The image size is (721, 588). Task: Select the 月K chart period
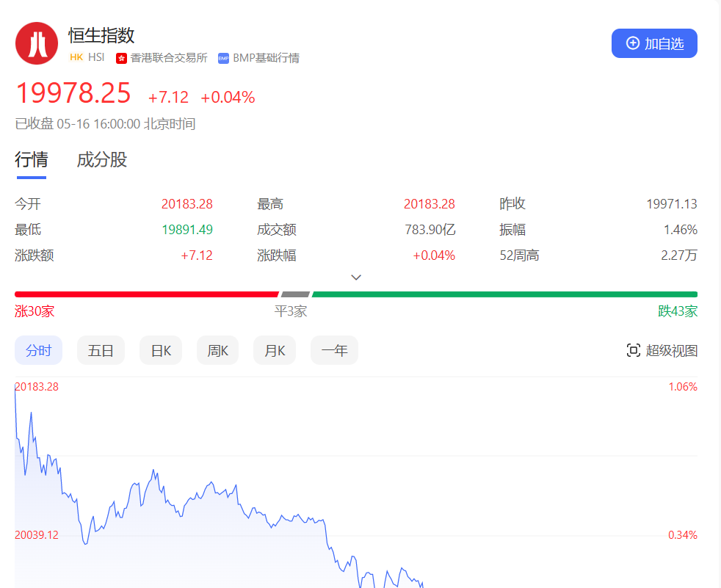pyautogui.click(x=275, y=350)
